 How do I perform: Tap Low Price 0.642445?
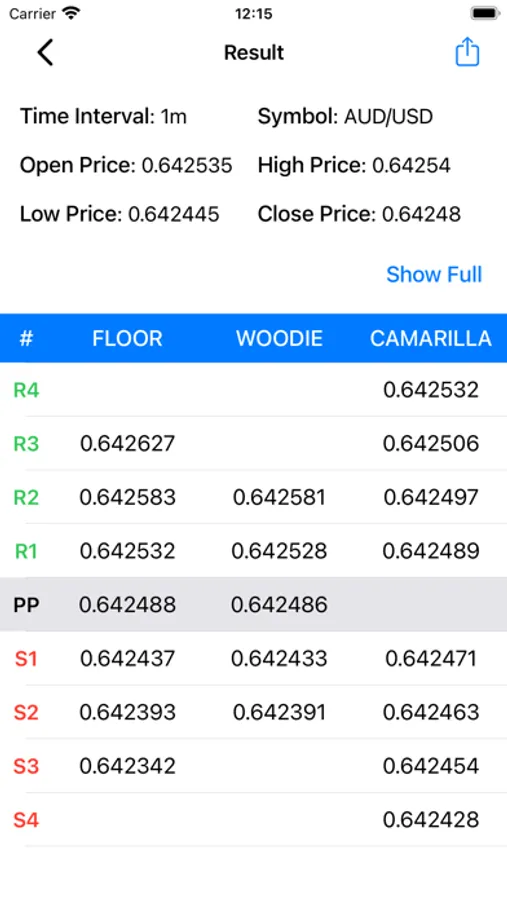(x=119, y=214)
